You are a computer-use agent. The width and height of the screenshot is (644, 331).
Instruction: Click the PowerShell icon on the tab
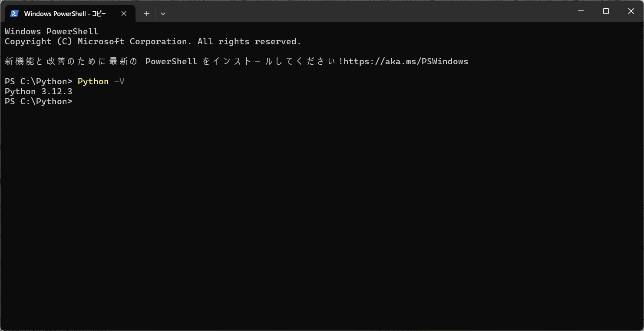click(14, 13)
